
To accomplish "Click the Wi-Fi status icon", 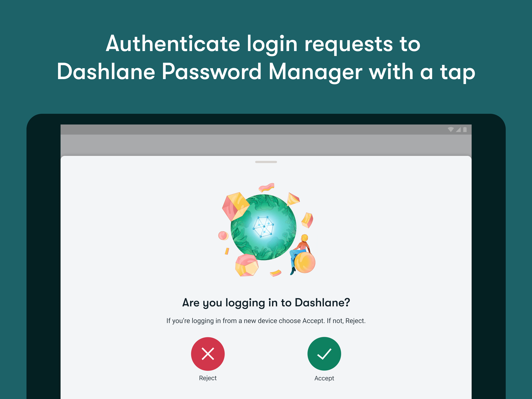I will pos(451,130).
